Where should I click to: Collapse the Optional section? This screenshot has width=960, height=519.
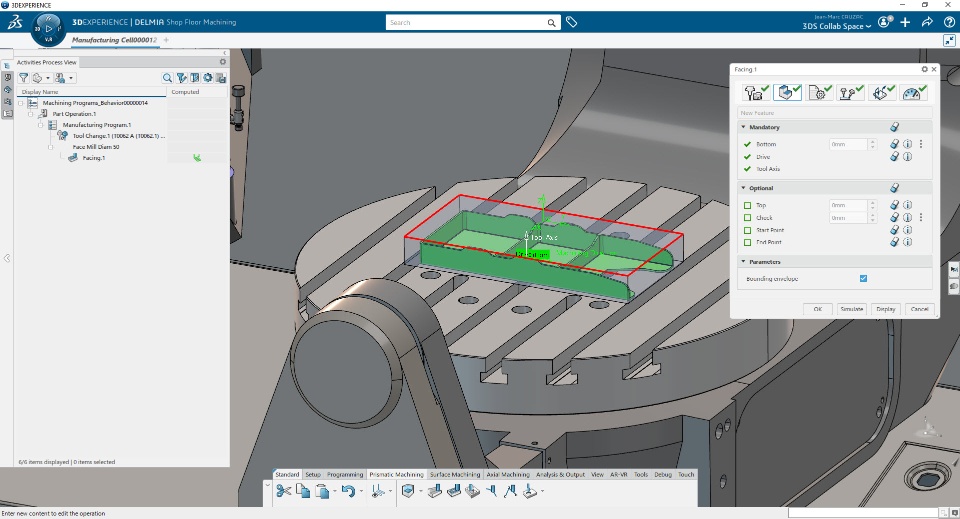743,188
